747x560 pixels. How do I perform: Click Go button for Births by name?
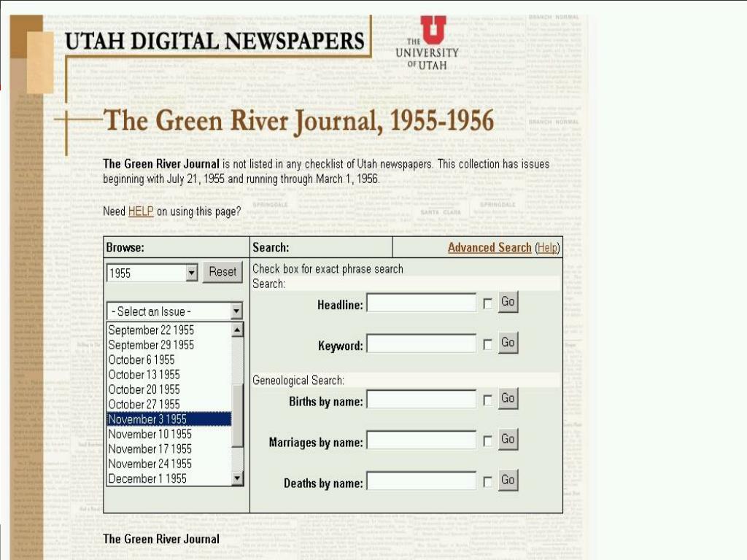click(508, 399)
